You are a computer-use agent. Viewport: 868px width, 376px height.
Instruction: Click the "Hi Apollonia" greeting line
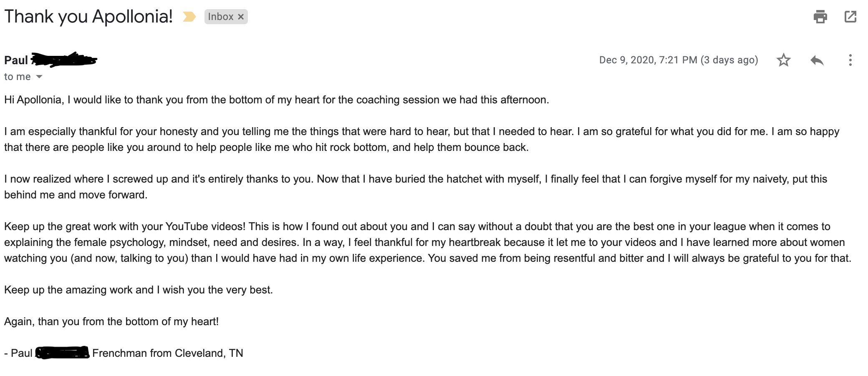coord(277,100)
